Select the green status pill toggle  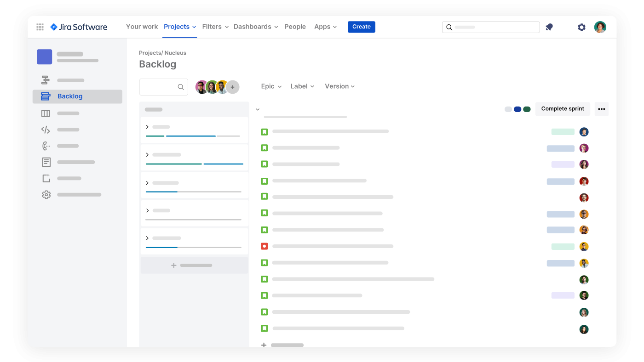point(526,109)
